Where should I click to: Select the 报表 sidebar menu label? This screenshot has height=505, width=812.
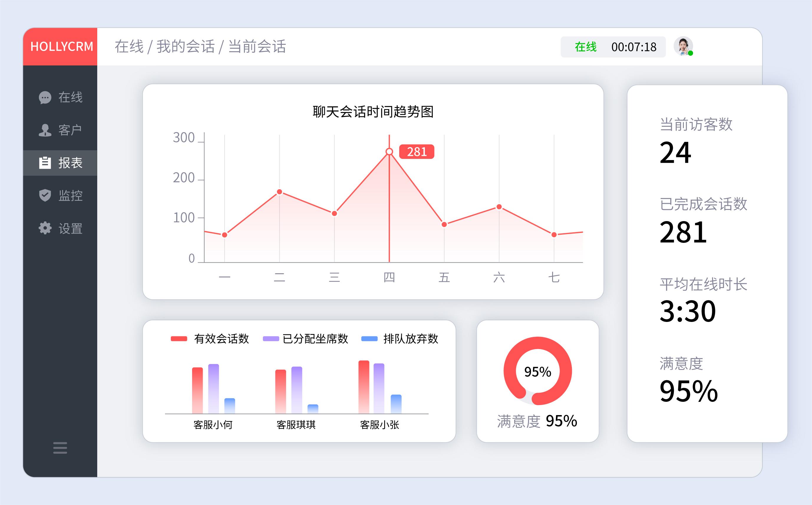(x=70, y=163)
